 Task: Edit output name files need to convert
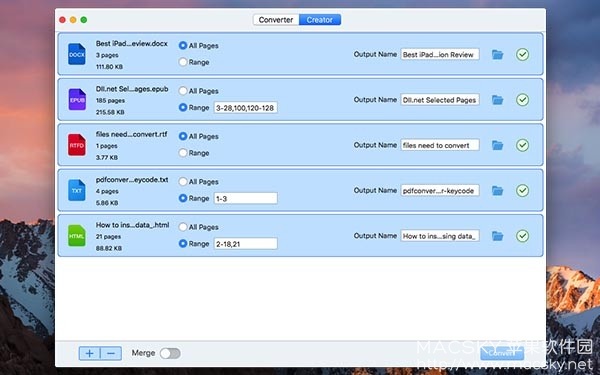tap(440, 145)
